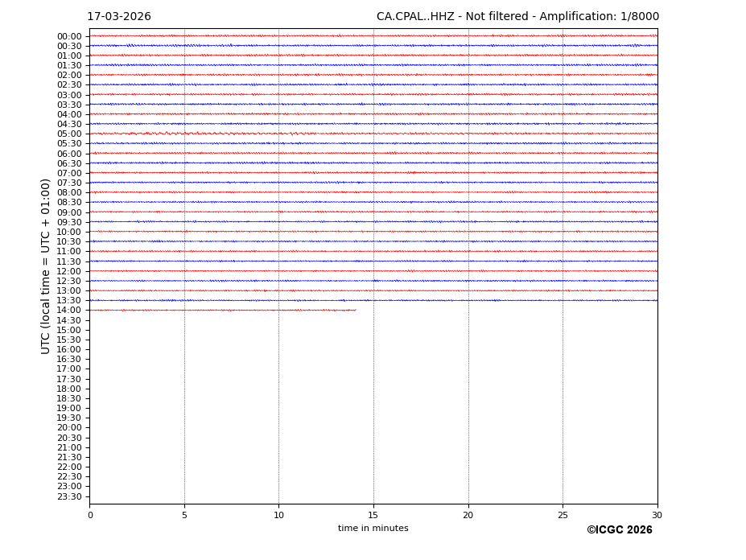Click the 09:30 time row label
Viewport: 746px width, 560px height.
point(69,222)
